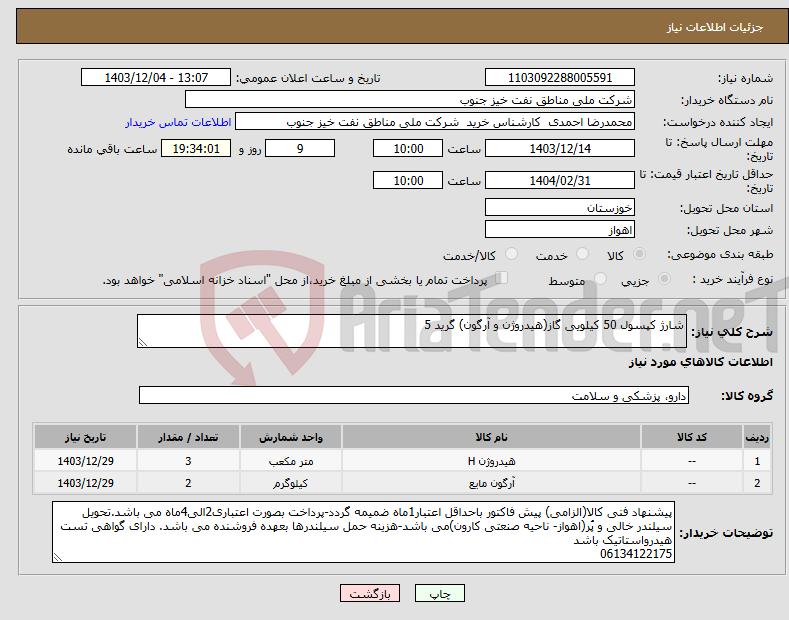Click the نام کالا column header
Viewport: 789px width, 620px height.
click(x=492, y=437)
